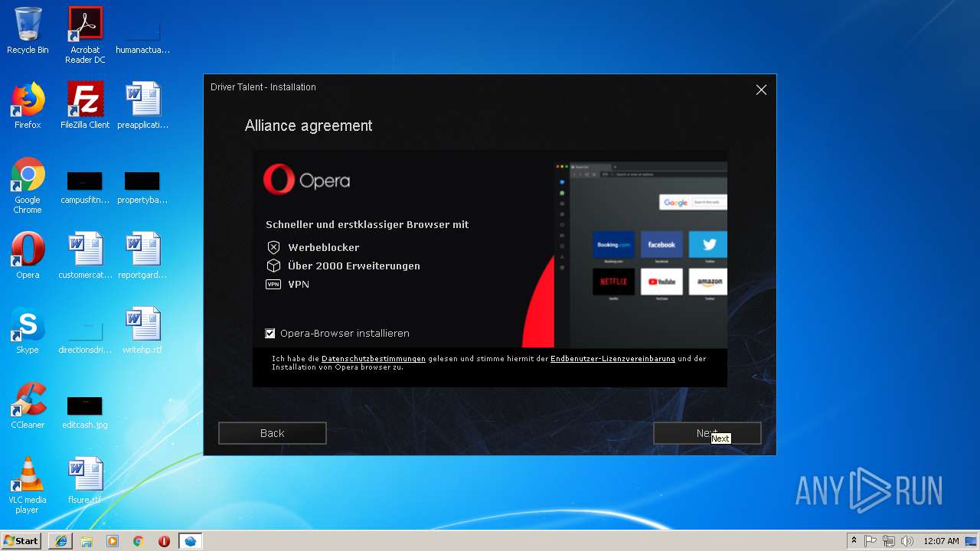Select the humanactua... file icon
980x551 pixels.
coord(142,37)
